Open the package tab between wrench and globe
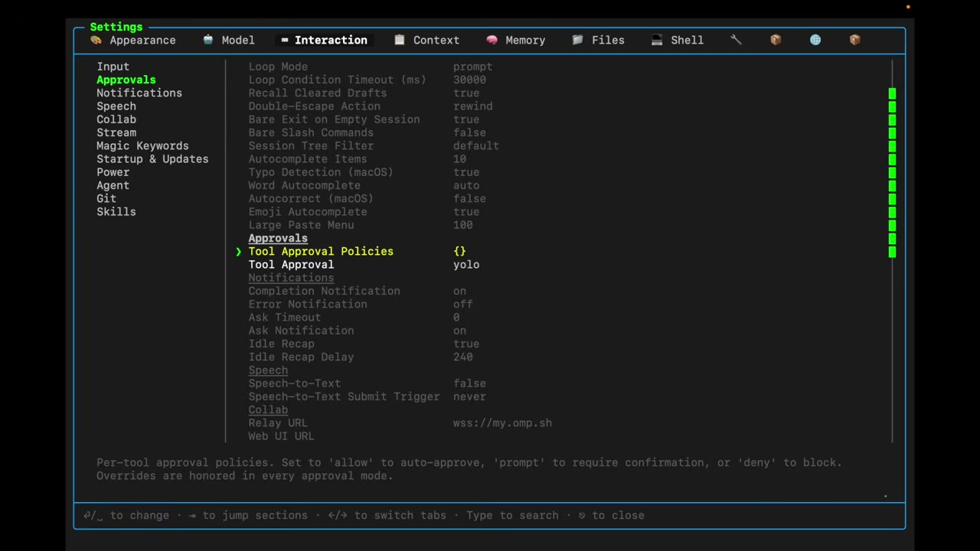The image size is (980, 551). (776, 40)
